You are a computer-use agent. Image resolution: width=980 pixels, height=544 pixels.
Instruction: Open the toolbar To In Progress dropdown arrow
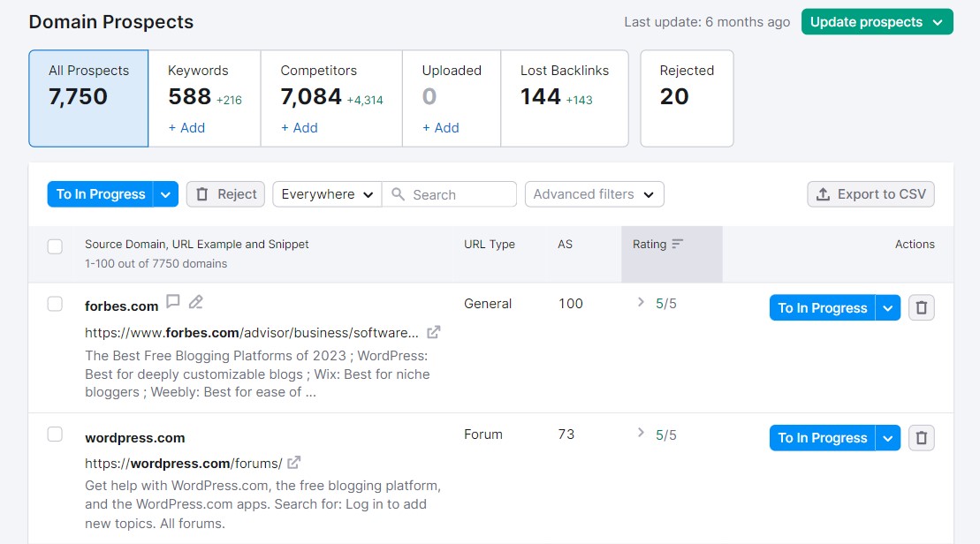[165, 194]
